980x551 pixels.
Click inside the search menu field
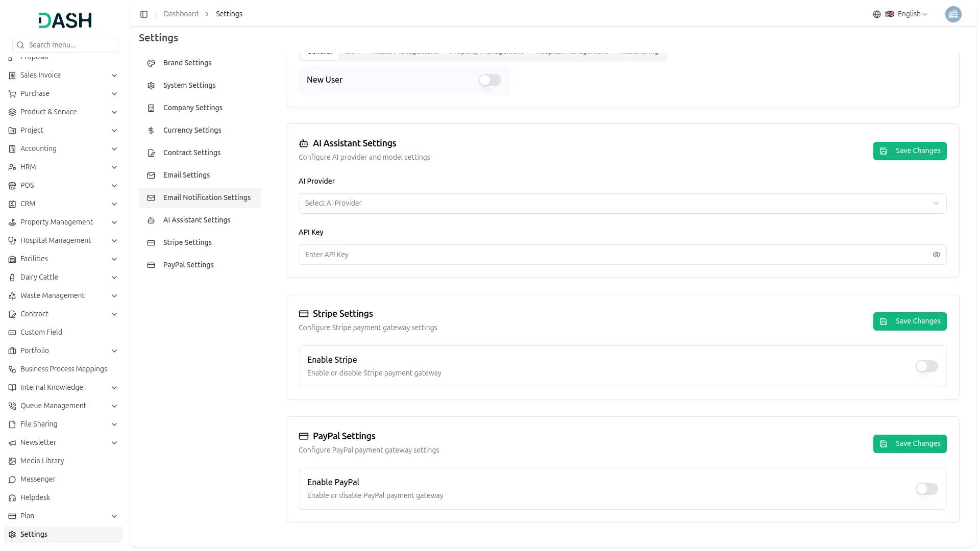(x=65, y=45)
